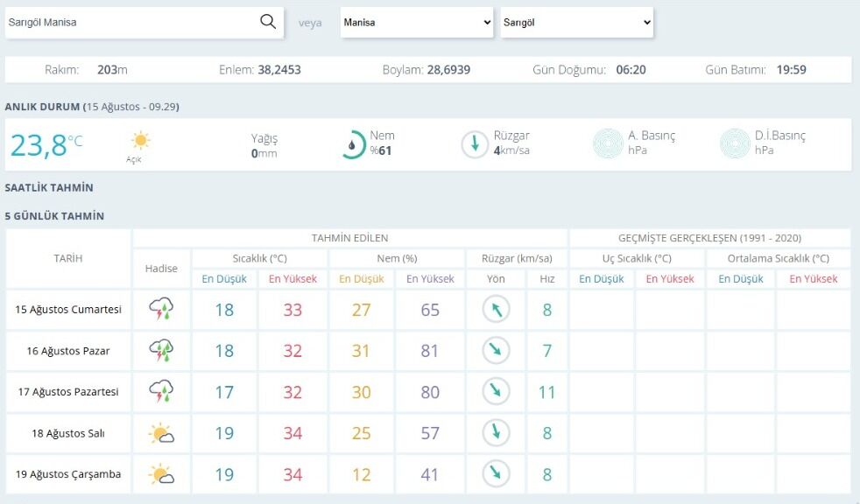
Task: Click wind arrow for 16 Ağustos Pazar
Action: [x=496, y=351]
